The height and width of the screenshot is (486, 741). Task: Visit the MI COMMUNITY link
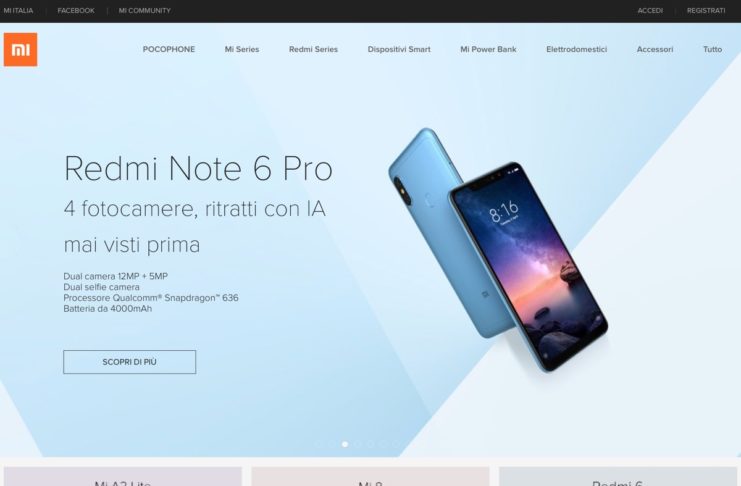point(145,10)
